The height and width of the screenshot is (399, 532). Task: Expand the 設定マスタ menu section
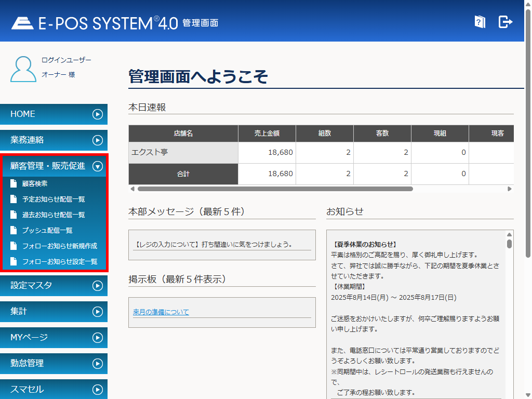click(97, 286)
